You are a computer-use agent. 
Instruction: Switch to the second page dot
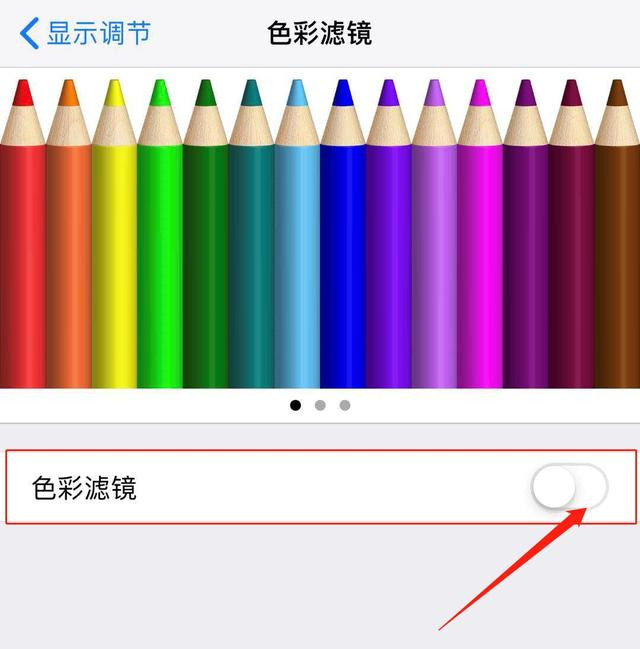(320, 405)
